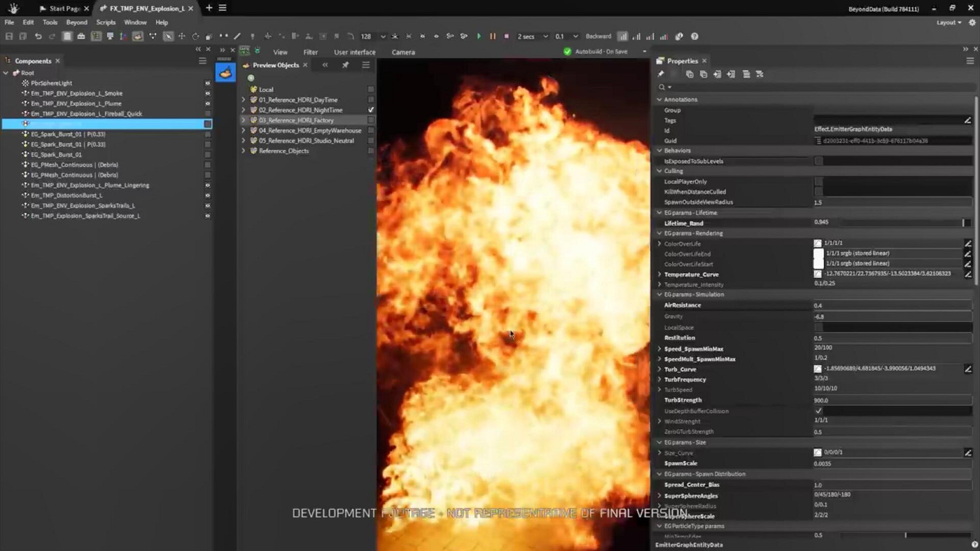Switch to the Start Page tab

tap(64, 8)
